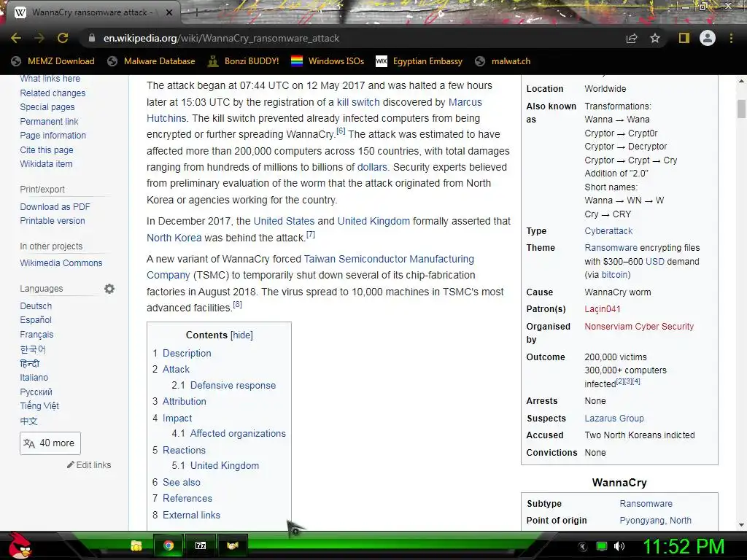The width and height of the screenshot is (747, 560).
Task: Open the Chrome profile avatar
Action: (x=708, y=38)
